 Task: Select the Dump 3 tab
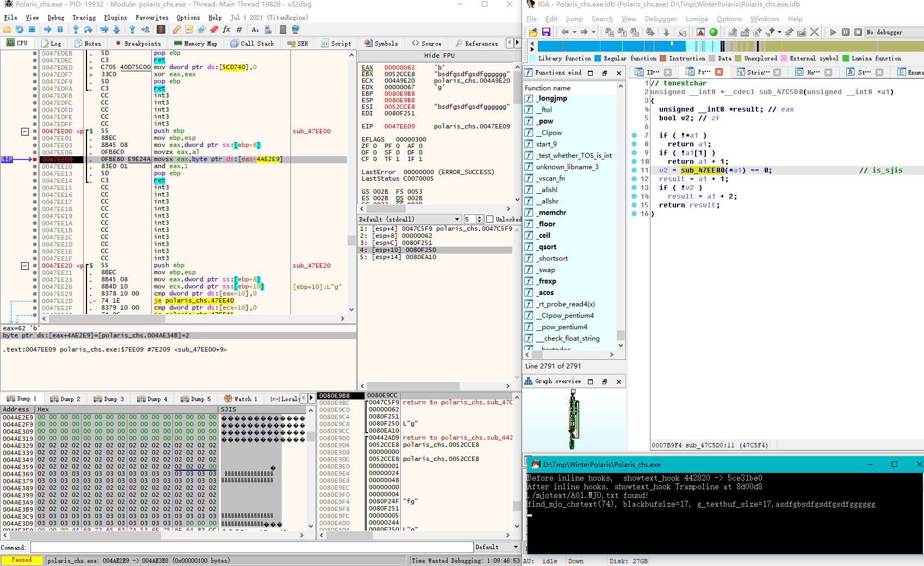109,399
